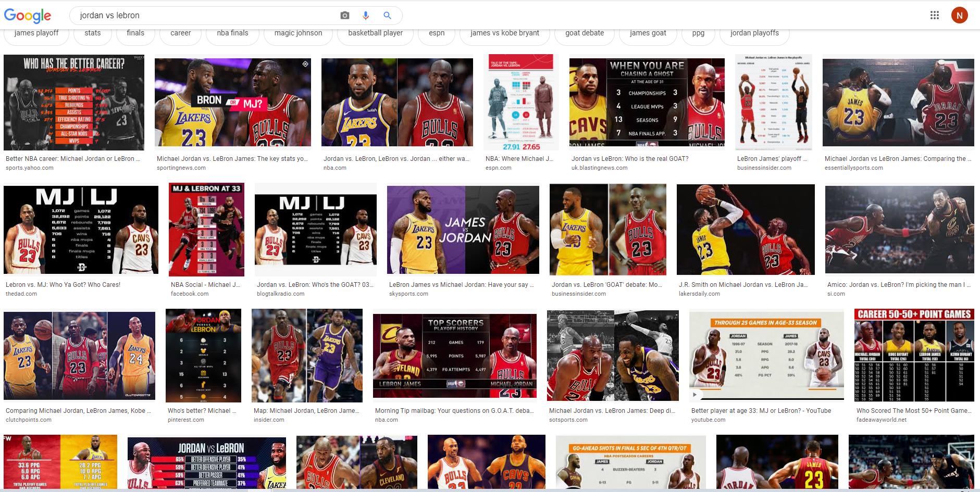Viewport: 980px width, 492px height.
Task: Open 'Jordan vs LeBron: Who is the real GOAT?'
Action: click(630, 159)
